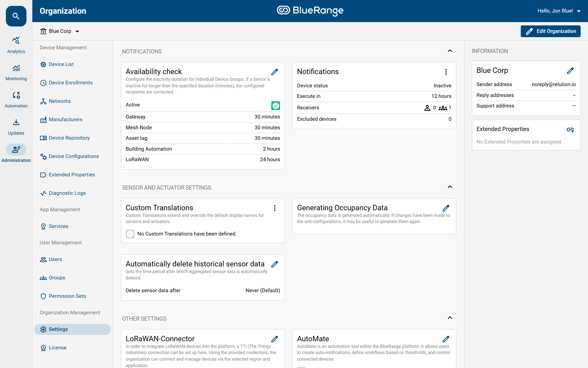Open the Automation section
588x368 pixels.
click(x=16, y=100)
